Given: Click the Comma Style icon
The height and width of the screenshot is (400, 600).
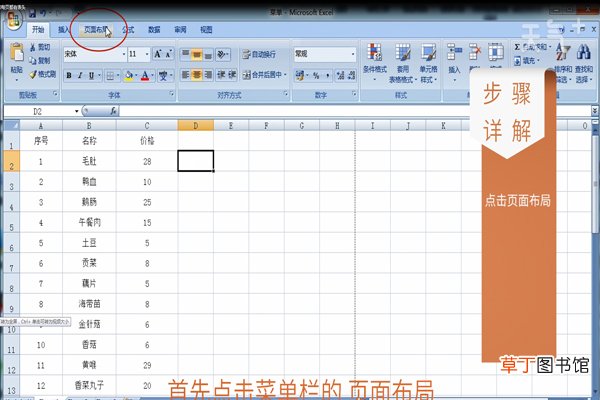Looking at the screenshot, I should tap(328, 76).
